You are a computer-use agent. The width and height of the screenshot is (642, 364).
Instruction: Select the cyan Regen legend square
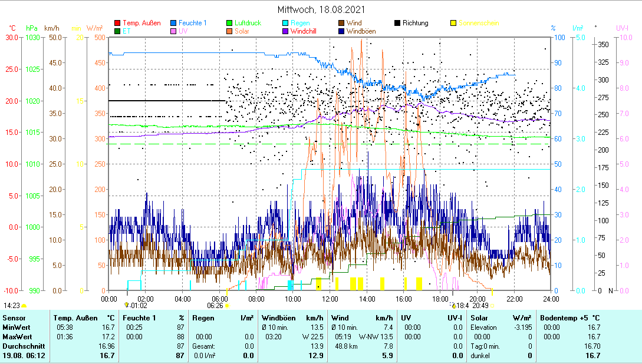coord(286,24)
